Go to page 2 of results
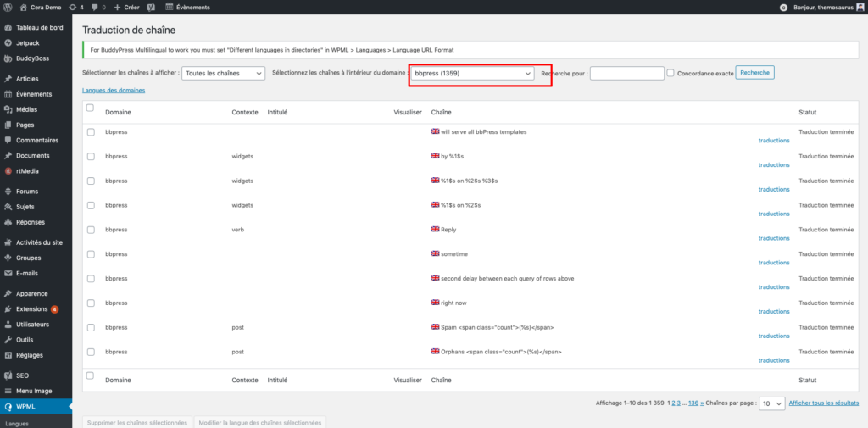The height and width of the screenshot is (428, 868). pyautogui.click(x=674, y=403)
